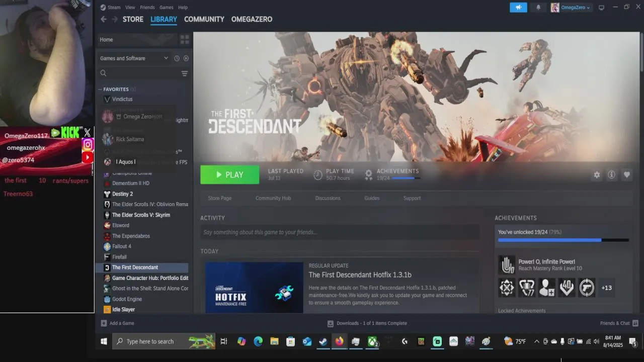Image resolution: width=644 pixels, height=362 pixels.
Task: Open the game info icon
Action: 611,175
